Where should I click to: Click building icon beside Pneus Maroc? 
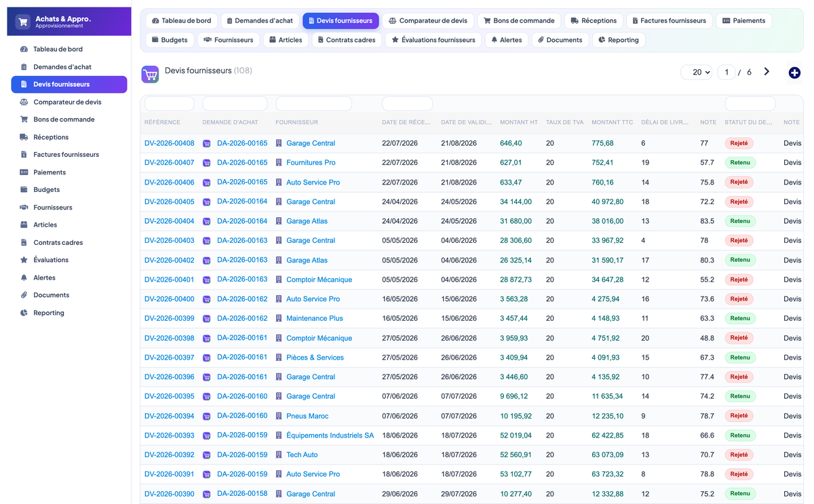(279, 416)
